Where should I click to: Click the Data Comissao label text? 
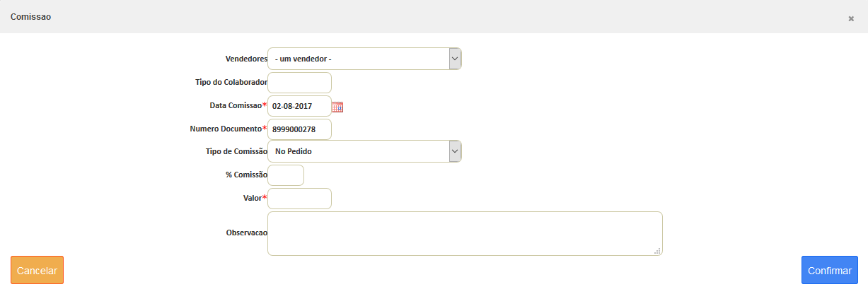pos(236,105)
